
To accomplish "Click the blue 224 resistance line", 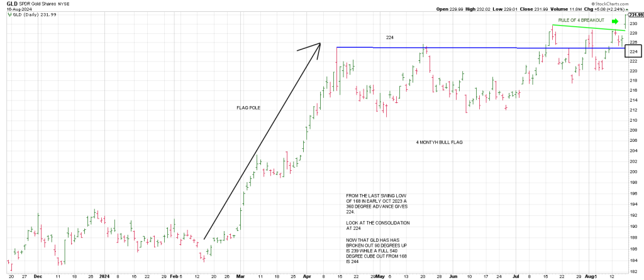I will tap(428, 48).
